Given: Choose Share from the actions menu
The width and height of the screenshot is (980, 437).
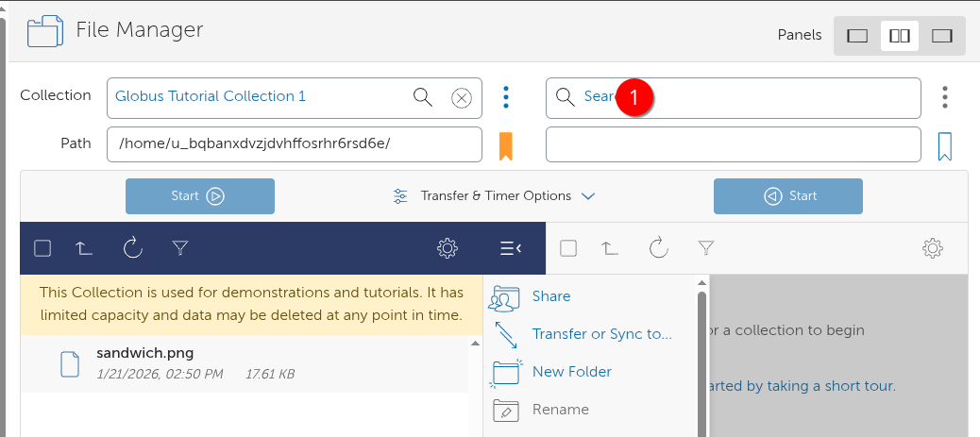Looking at the screenshot, I should coord(550,296).
